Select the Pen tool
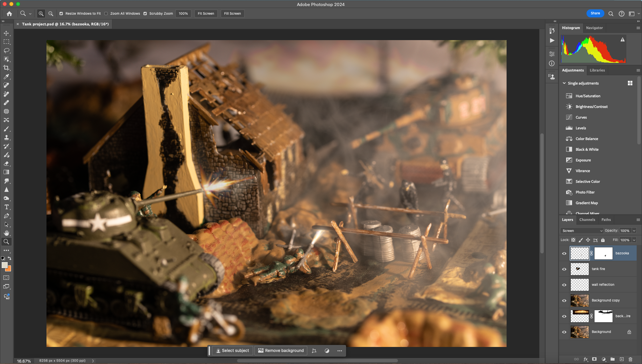 pos(6,216)
